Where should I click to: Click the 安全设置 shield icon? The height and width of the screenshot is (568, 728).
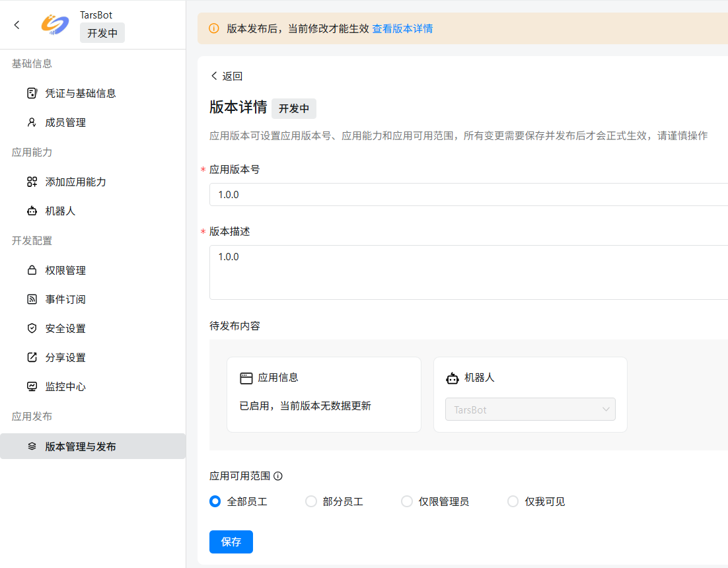(32, 328)
